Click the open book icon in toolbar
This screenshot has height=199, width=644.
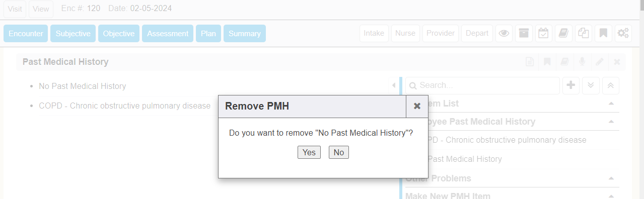pos(563,34)
